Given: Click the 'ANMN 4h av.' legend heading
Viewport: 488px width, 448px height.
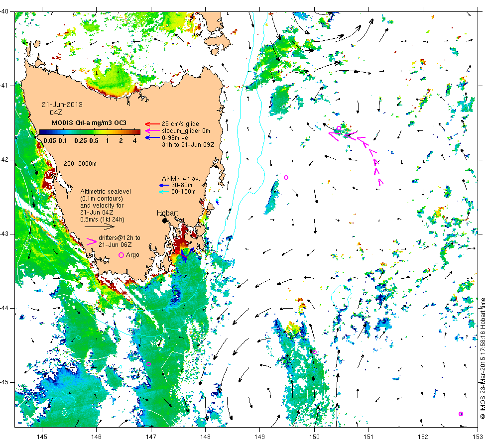Looking at the screenshot, I should pos(181,179).
